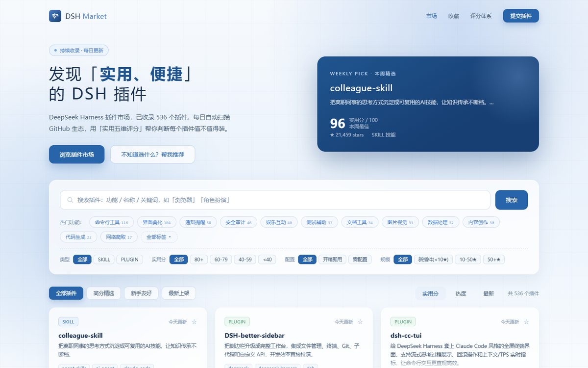This screenshot has height=368, width=588.
Task: Filter by 测试辅助 tag
Action: point(319,222)
